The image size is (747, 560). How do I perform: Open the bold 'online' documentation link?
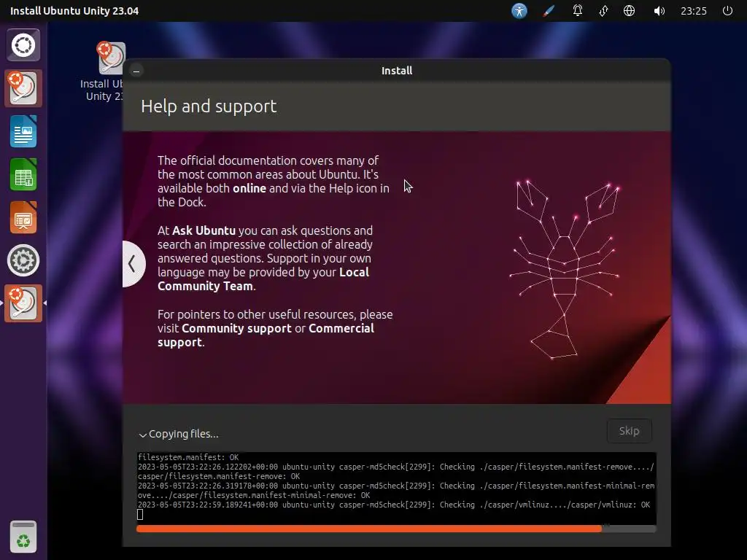pyautogui.click(x=249, y=188)
